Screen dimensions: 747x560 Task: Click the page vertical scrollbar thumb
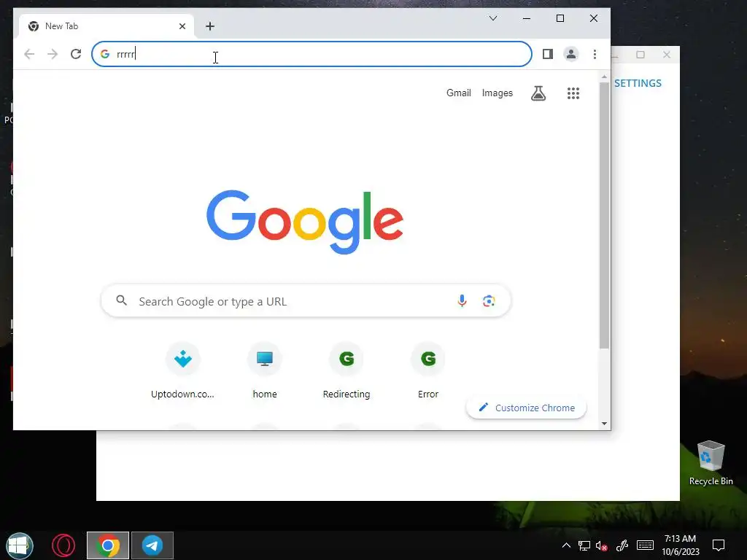(604, 215)
